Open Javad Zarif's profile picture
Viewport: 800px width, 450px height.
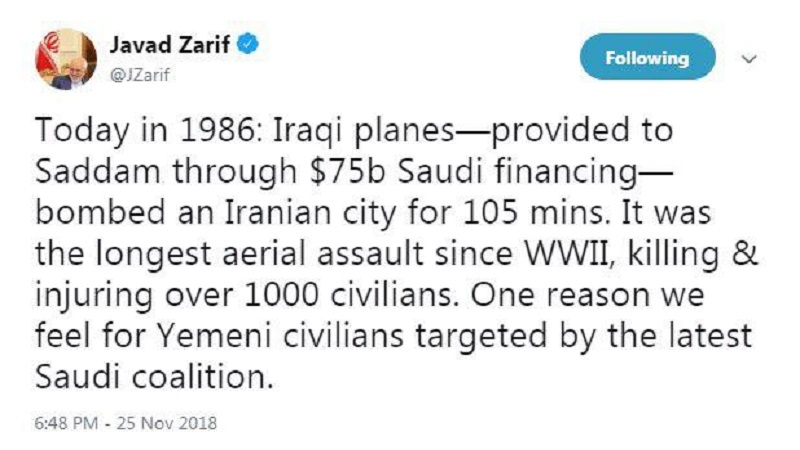click(66, 59)
